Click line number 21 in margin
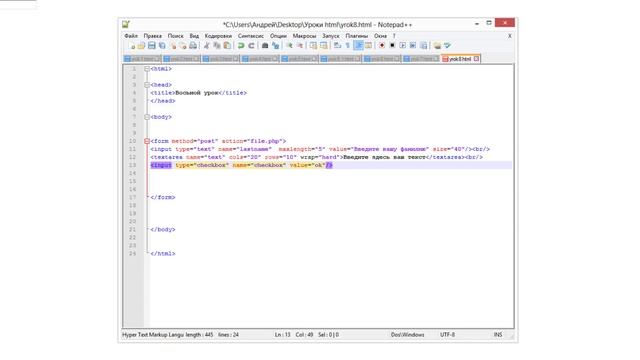This screenshot has height=360, width=640. tap(132, 229)
